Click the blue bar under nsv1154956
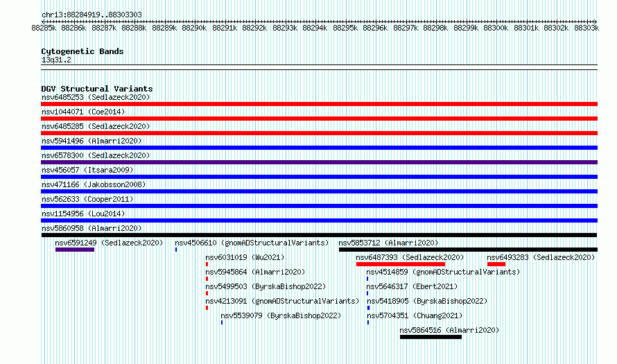This screenshot has width=617, height=364. pos(319,220)
